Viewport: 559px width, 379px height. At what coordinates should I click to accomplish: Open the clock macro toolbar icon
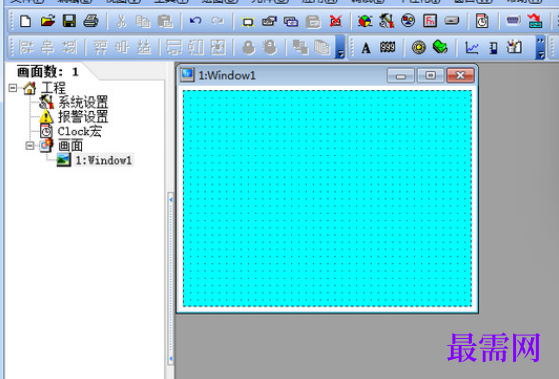[482, 21]
